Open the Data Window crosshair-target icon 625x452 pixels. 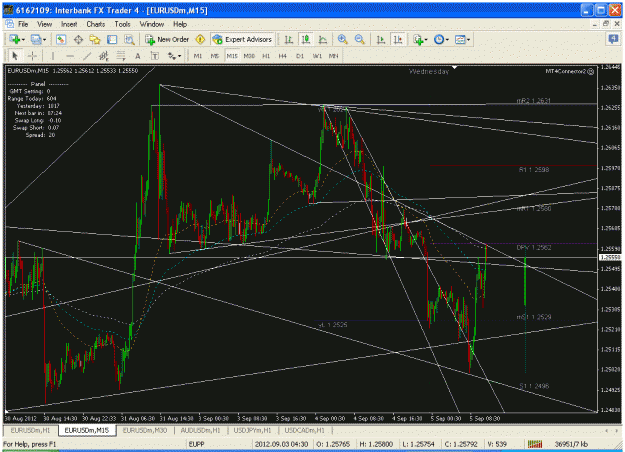point(78,39)
